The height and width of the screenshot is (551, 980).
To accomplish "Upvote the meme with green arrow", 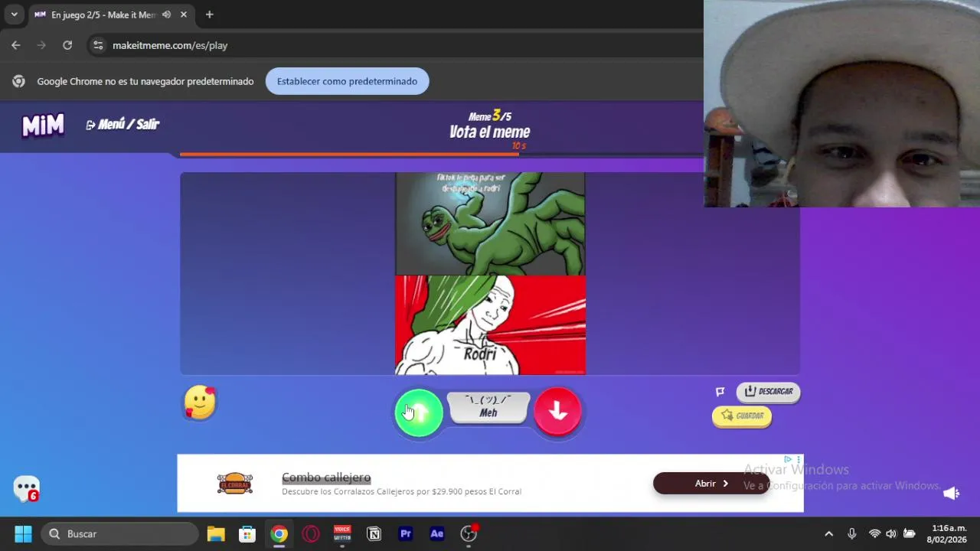I will click(419, 412).
